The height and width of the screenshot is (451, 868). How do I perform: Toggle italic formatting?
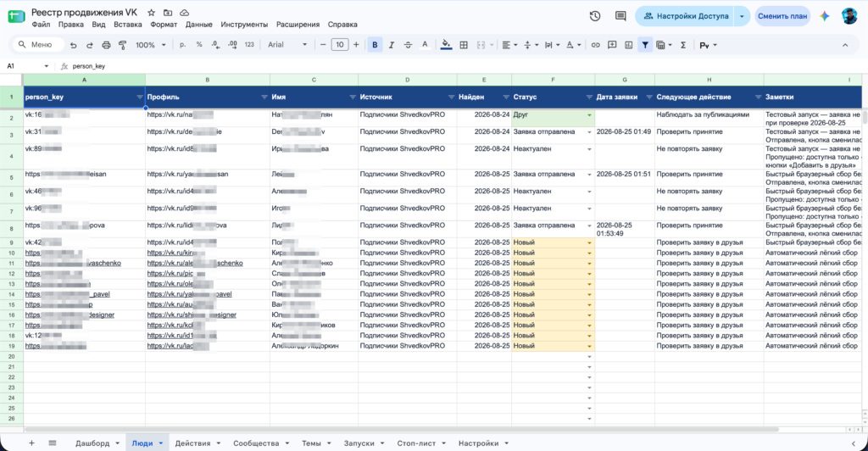[x=392, y=45]
